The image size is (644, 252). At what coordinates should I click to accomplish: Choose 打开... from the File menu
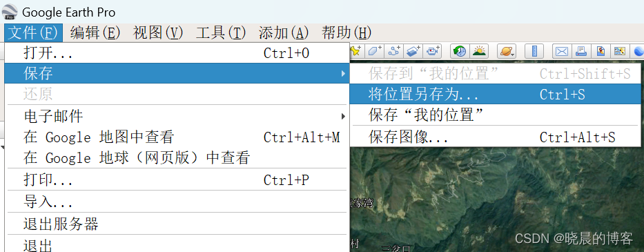coord(177,52)
